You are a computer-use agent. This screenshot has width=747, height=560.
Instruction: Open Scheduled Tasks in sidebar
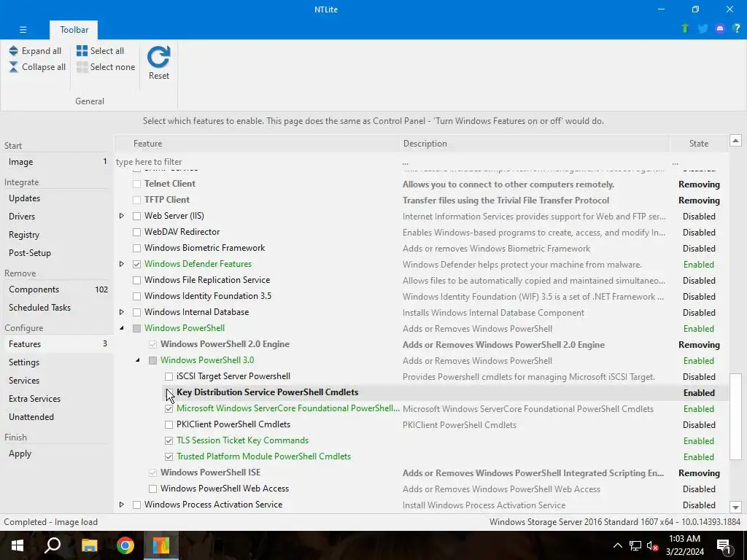click(57, 308)
